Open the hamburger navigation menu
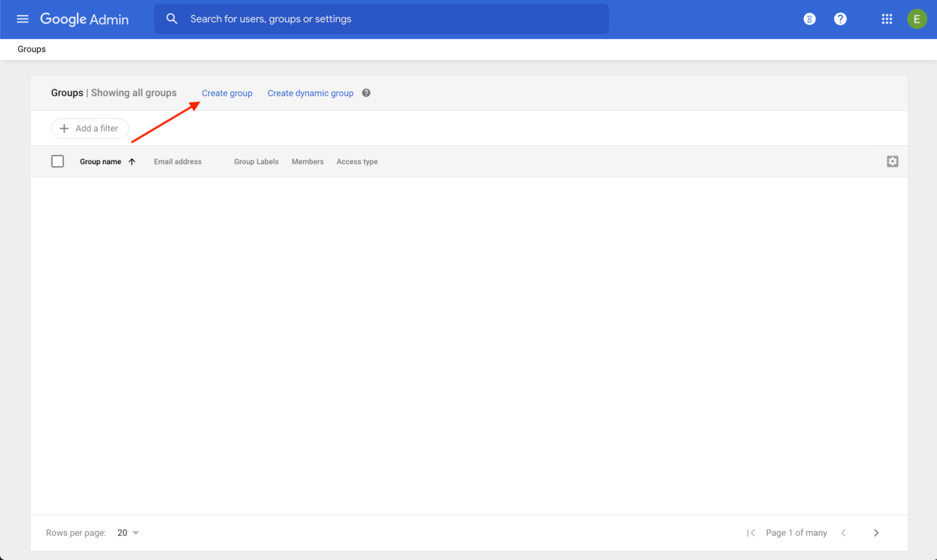Image resolution: width=937 pixels, height=560 pixels. pos(22,18)
